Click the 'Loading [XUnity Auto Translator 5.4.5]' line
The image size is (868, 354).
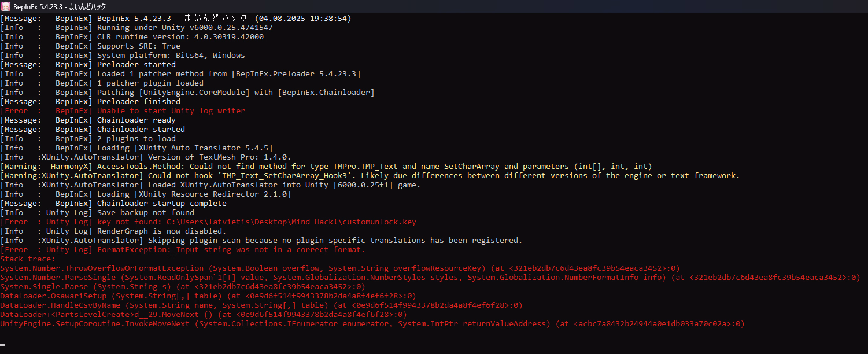[184, 148]
